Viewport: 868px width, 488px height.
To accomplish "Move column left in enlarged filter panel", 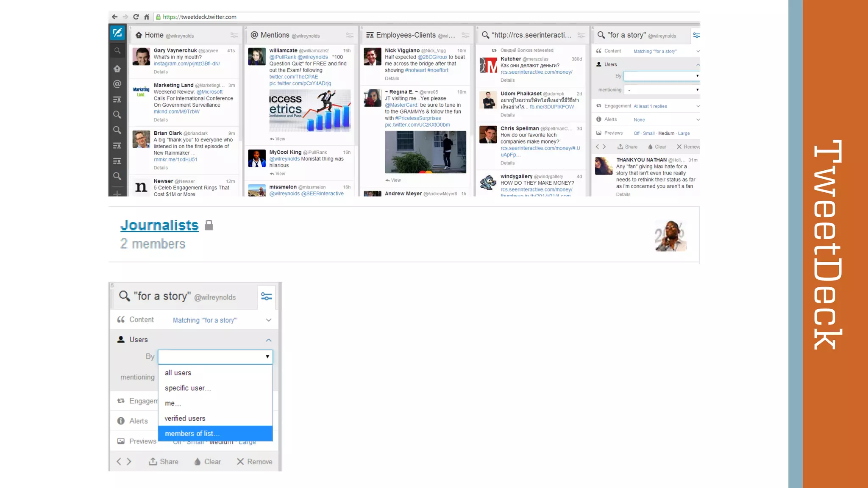I will pos(119,462).
